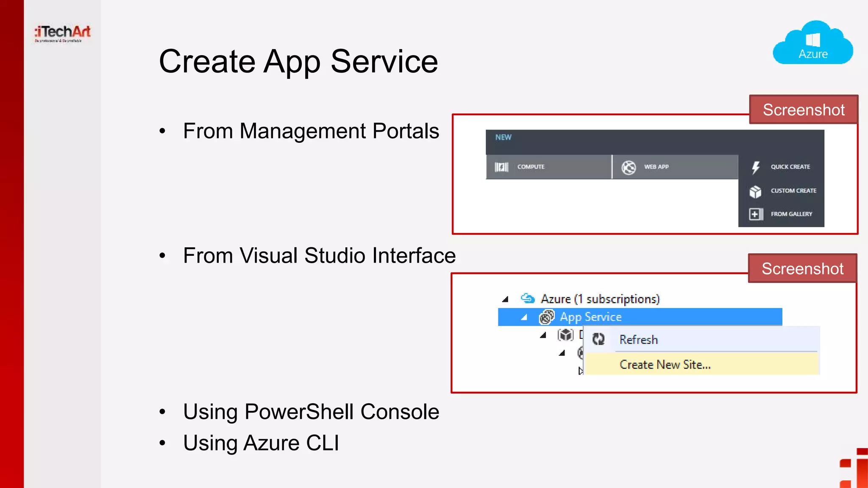Click the resource group cube icon
The width and height of the screenshot is (868, 488).
coord(566,335)
